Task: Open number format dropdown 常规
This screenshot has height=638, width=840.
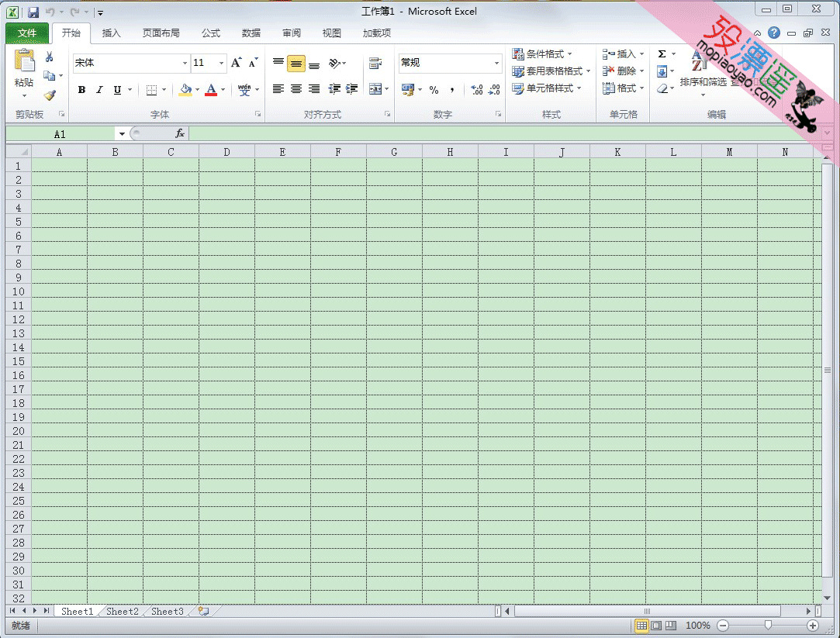Action: tap(496, 63)
